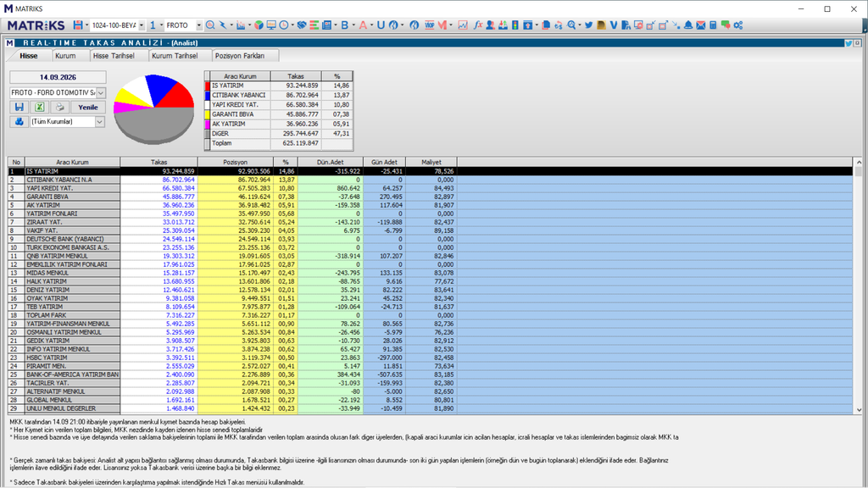Open the Kurum Tarihsel tab
The height and width of the screenshot is (488, 868).
coord(175,56)
